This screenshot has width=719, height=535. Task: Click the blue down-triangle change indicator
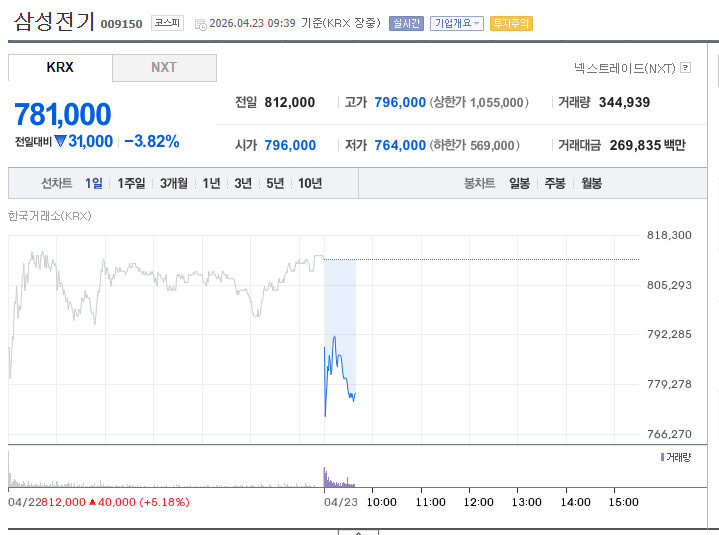pos(61,141)
